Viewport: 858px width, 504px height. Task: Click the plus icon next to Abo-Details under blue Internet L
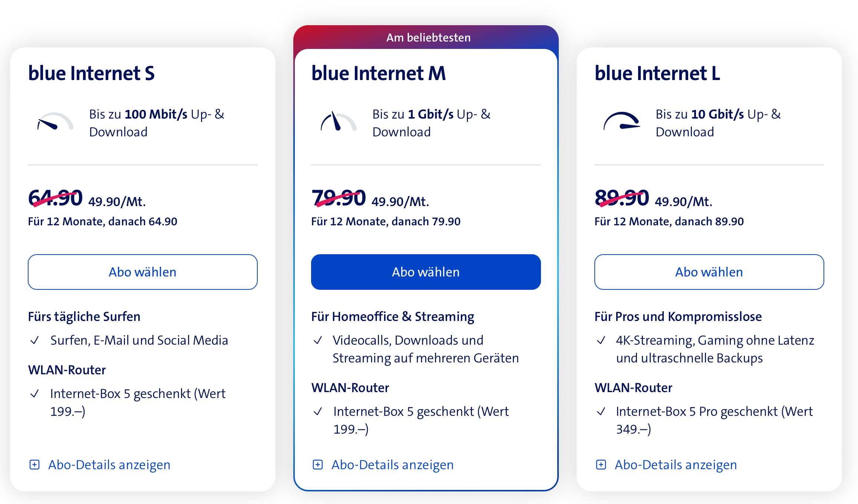click(x=601, y=464)
